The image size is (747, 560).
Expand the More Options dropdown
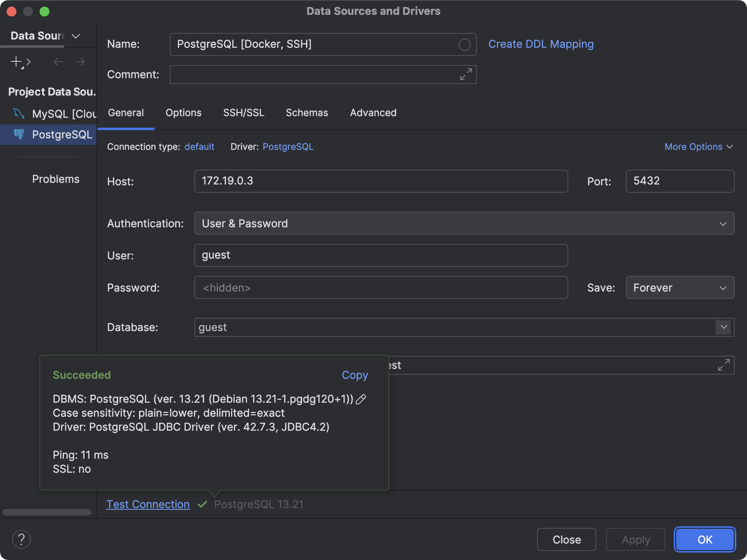point(698,147)
